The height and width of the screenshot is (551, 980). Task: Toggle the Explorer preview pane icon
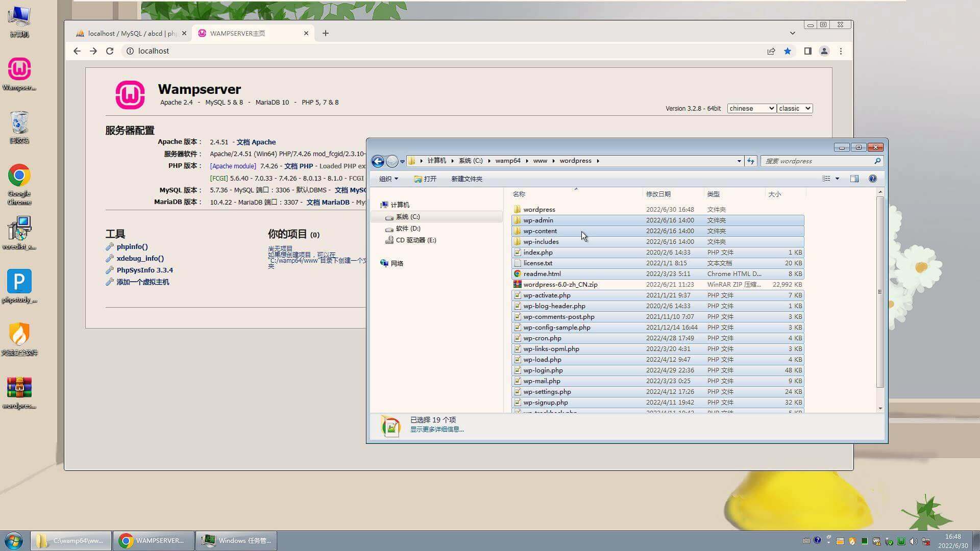coord(854,179)
